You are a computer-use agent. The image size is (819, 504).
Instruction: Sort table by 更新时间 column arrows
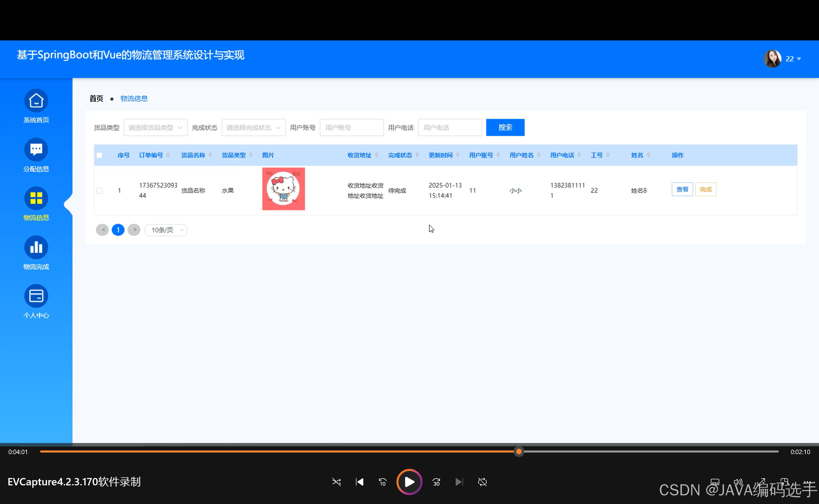pos(458,155)
